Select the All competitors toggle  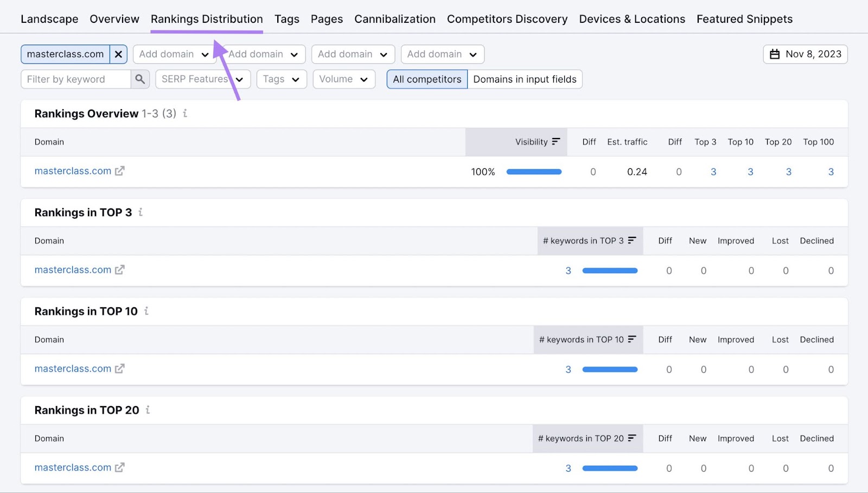(x=426, y=79)
